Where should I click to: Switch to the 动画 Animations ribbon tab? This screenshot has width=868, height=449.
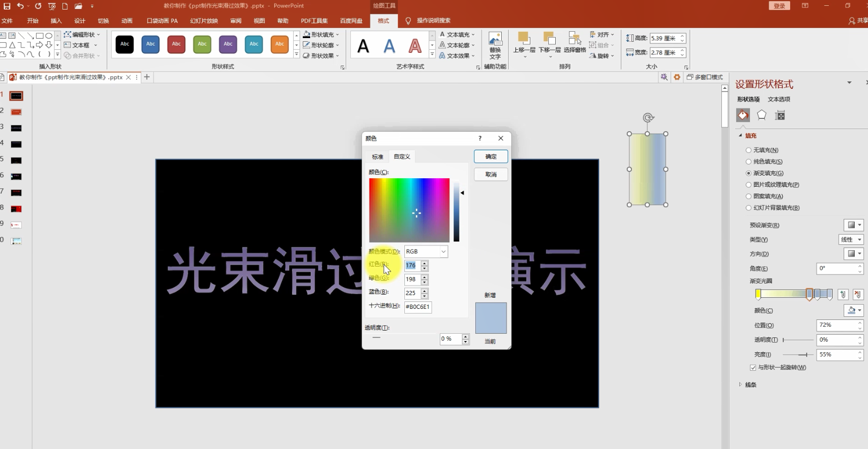coord(127,21)
